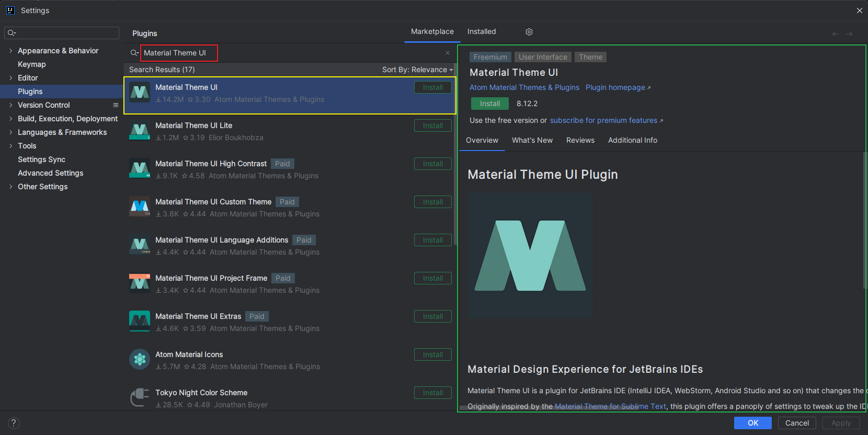Follow subscribe for premium features link
Image resolution: width=868 pixels, height=435 pixels.
click(x=607, y=120)
